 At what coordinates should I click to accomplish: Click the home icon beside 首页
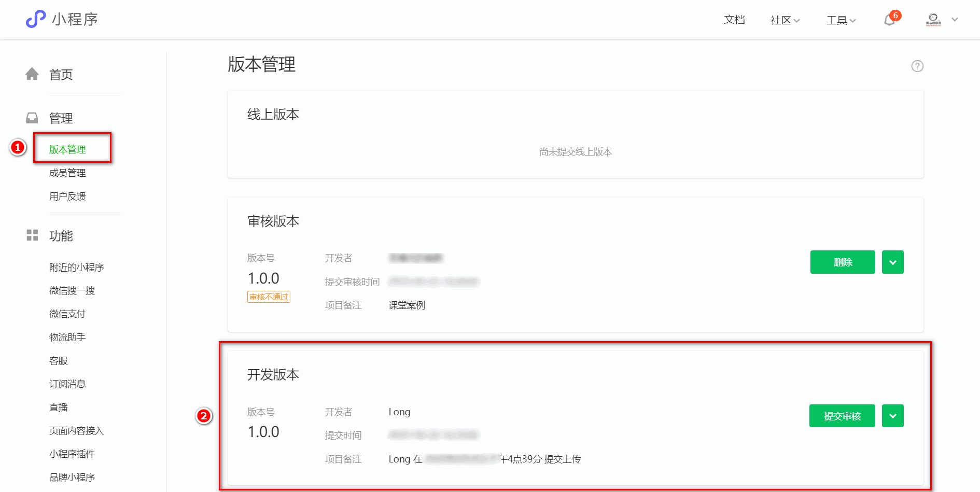coord(32,74)
